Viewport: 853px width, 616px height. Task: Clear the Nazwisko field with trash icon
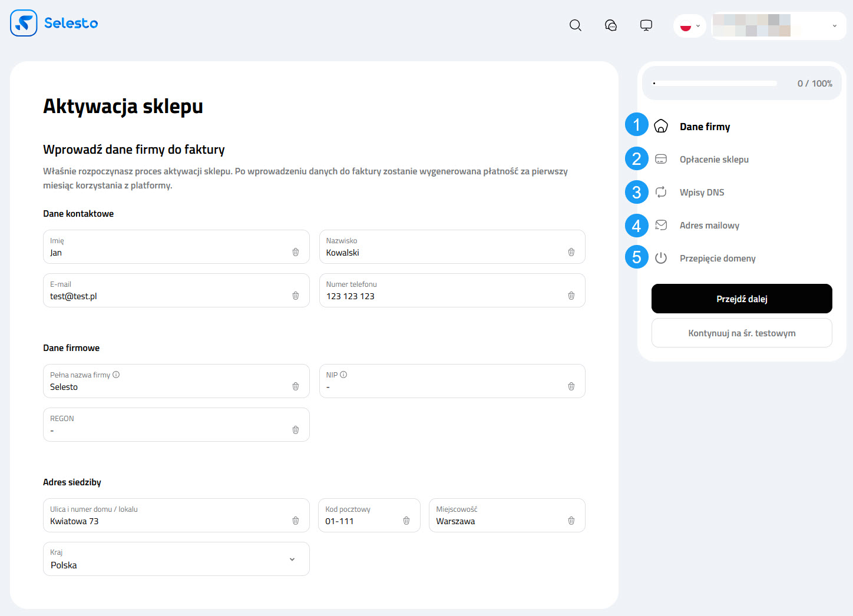point(571,252)
